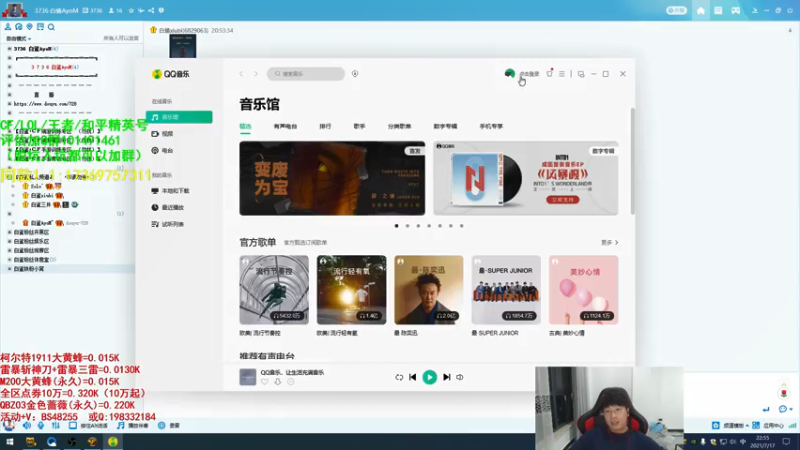
Task: Click the listen-to-identify icon beside the search box
Action: (x=355, y=74)
